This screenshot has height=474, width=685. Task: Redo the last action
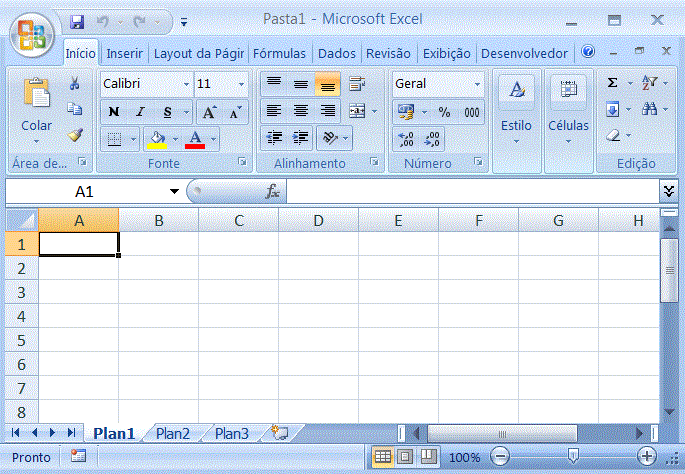coord(139,21)
